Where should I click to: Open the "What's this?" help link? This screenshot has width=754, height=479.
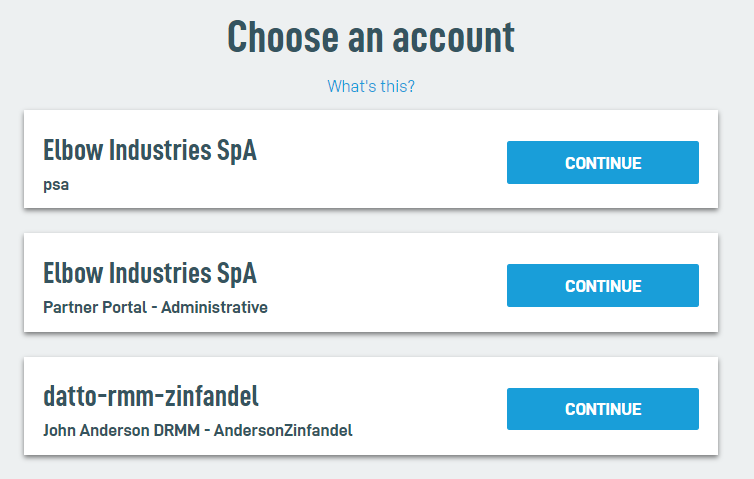(x=371, y=86)
